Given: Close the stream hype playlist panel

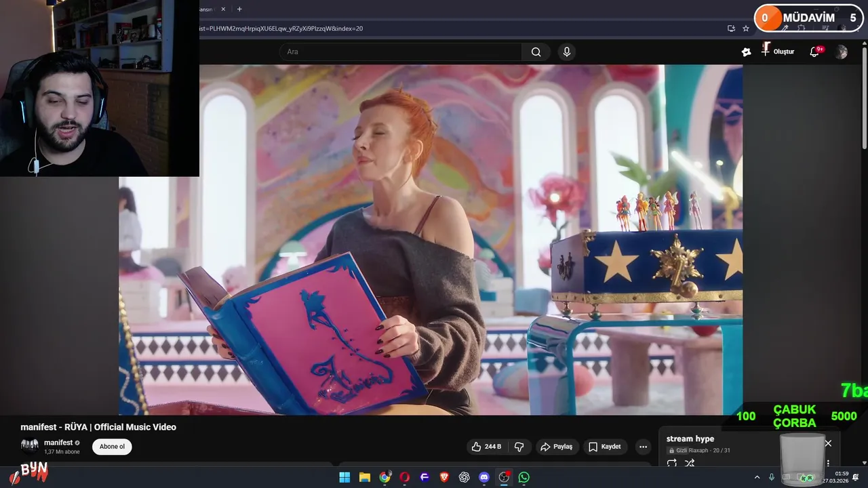Looking at the screenshot, I should [x=828, y=443].
